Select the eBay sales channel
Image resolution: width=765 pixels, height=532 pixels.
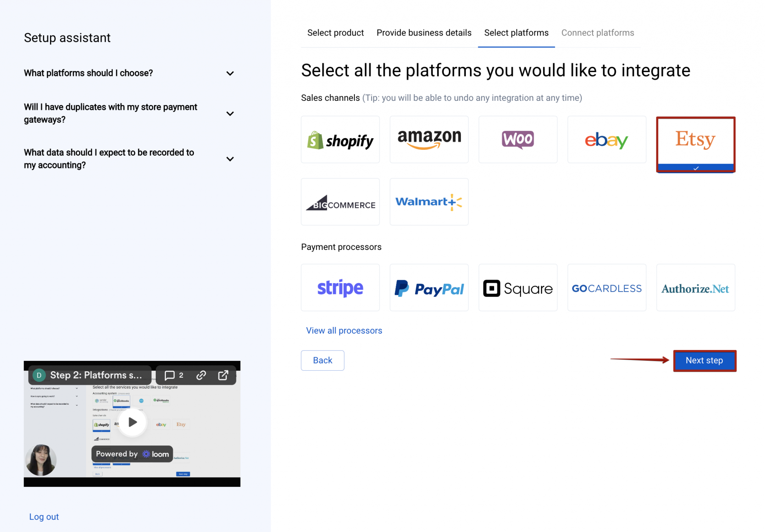(606, 139)
